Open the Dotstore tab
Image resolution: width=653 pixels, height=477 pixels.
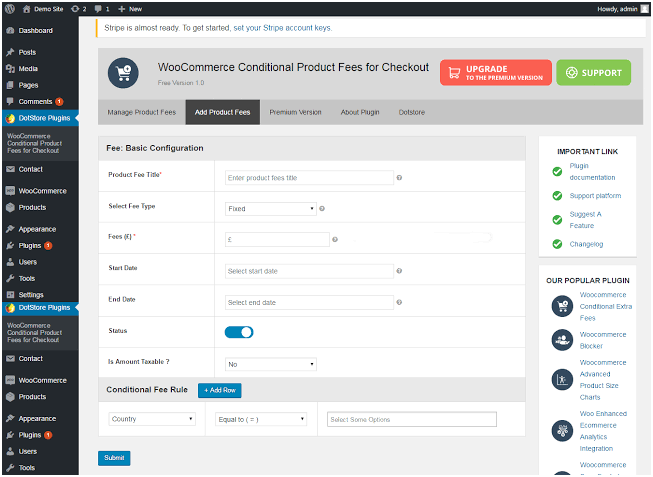(411, 112)
